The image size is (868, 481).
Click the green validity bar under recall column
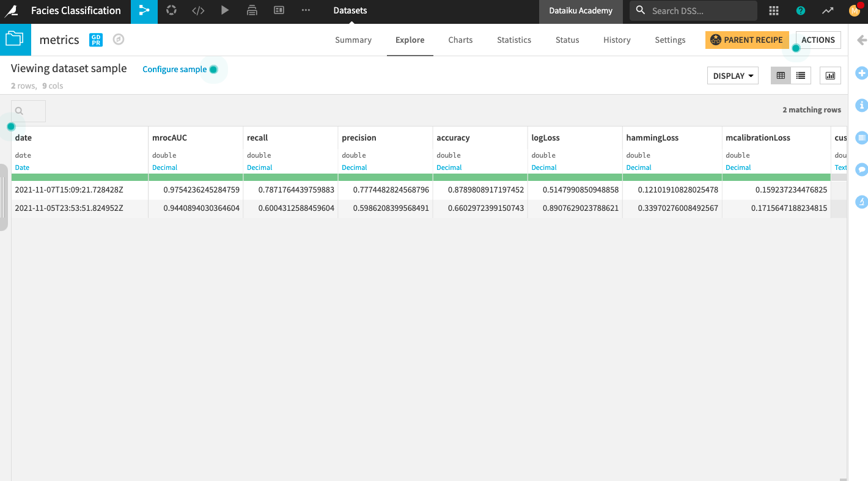[290, 177]
